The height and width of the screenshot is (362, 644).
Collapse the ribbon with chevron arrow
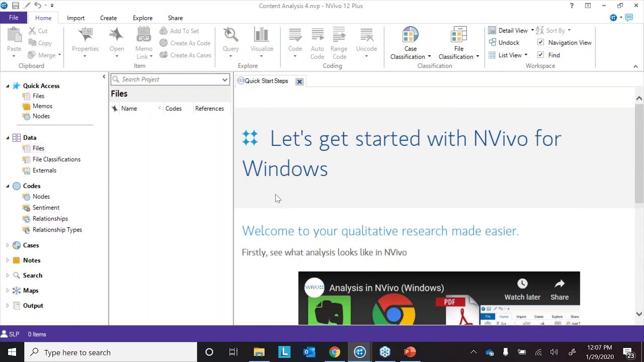coord(635,66)
